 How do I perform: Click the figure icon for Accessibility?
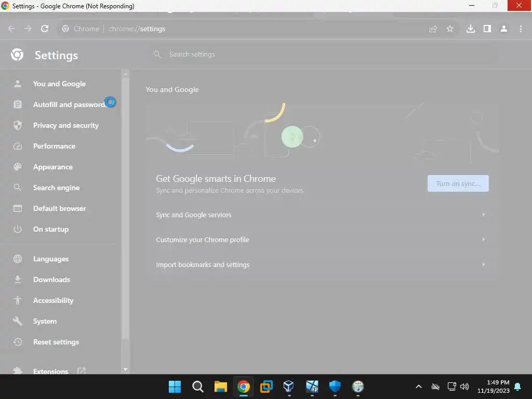(18, 300)
